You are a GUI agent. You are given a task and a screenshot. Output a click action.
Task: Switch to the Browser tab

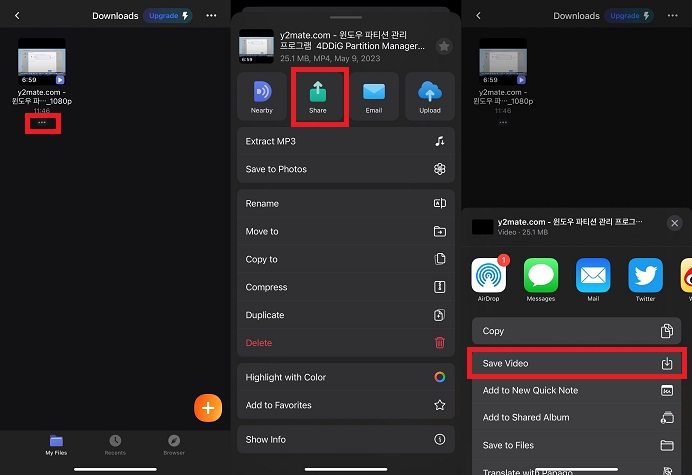coord(174,445)
